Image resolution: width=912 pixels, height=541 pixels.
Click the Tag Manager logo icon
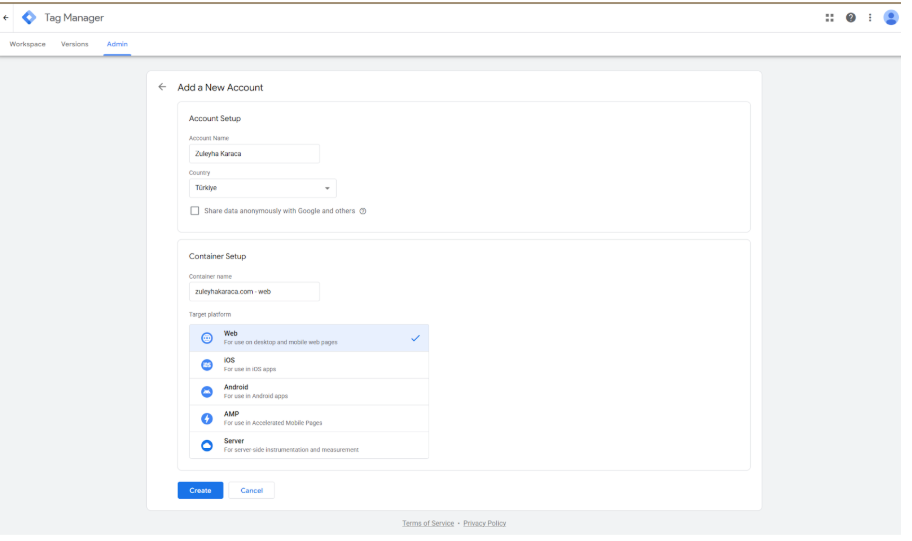pos(28,17)
